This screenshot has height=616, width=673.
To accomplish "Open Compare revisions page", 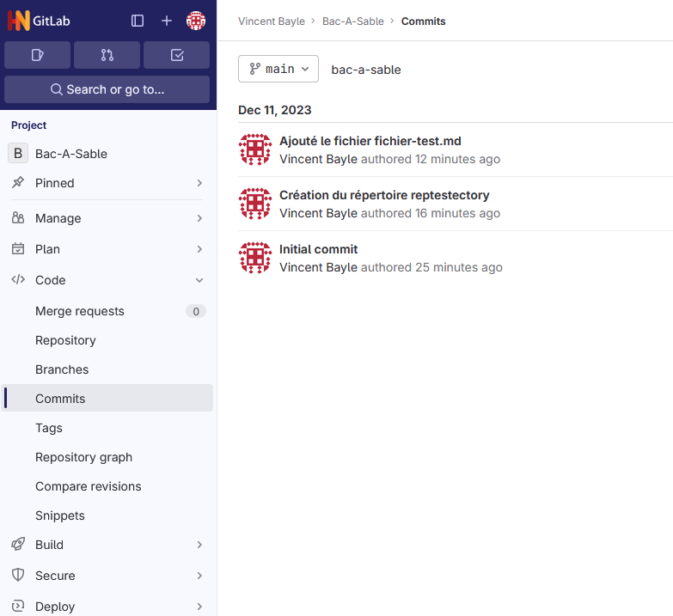I will point(88,486).
